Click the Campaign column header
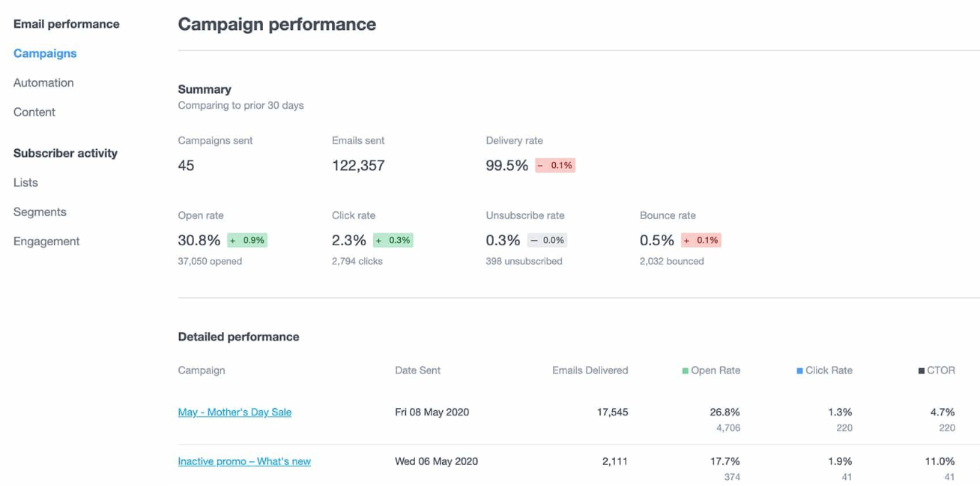 pos(202,370)
